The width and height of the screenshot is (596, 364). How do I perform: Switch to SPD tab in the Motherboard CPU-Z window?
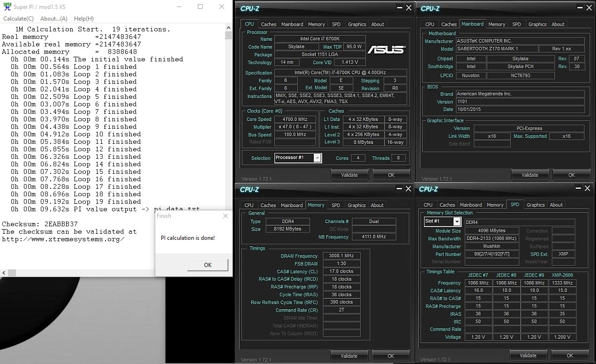(516, 24)
